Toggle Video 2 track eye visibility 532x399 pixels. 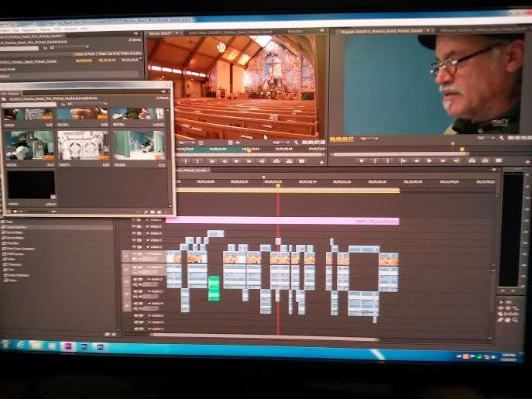tap(133, 247)
